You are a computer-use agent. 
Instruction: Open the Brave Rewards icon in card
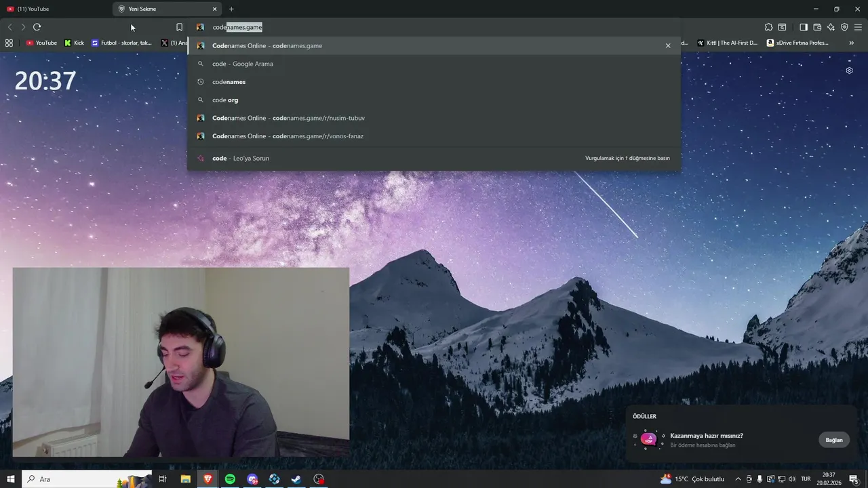[649, 439]
